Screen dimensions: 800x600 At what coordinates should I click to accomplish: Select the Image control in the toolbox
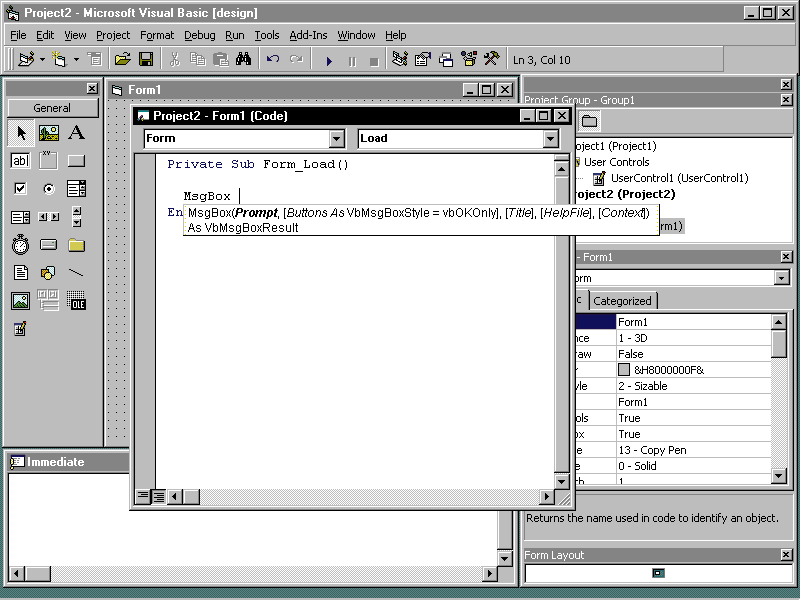[21, 301]
